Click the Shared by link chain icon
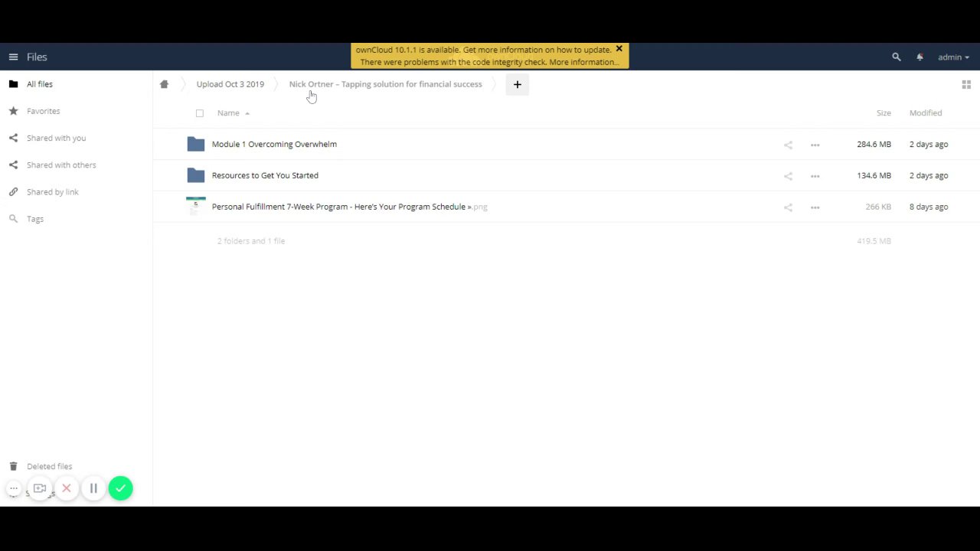Viewport: 980px width, 551px height. tap(13, 191)
